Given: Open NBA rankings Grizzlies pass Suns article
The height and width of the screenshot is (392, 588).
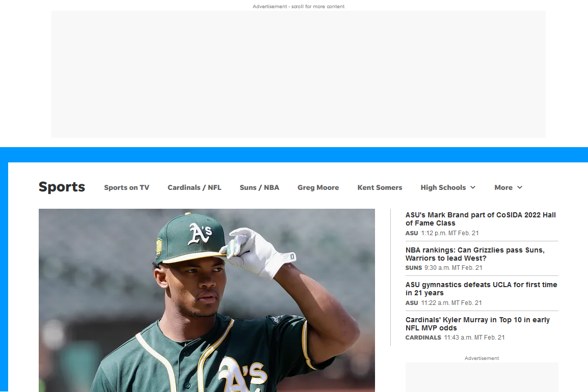Looking at the screenshot, I should (x=475, y=254).
